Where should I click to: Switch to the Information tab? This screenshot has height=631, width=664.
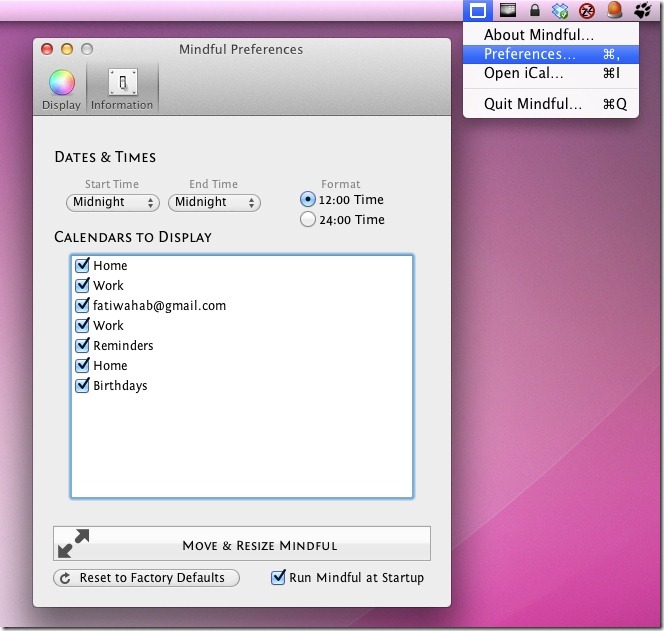point(122,90)
